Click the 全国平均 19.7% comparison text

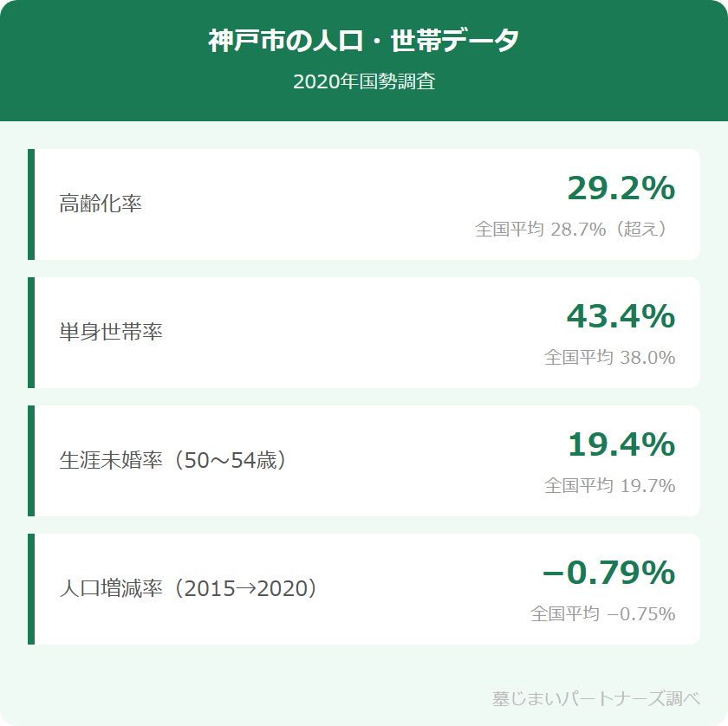tap(609, 486)
